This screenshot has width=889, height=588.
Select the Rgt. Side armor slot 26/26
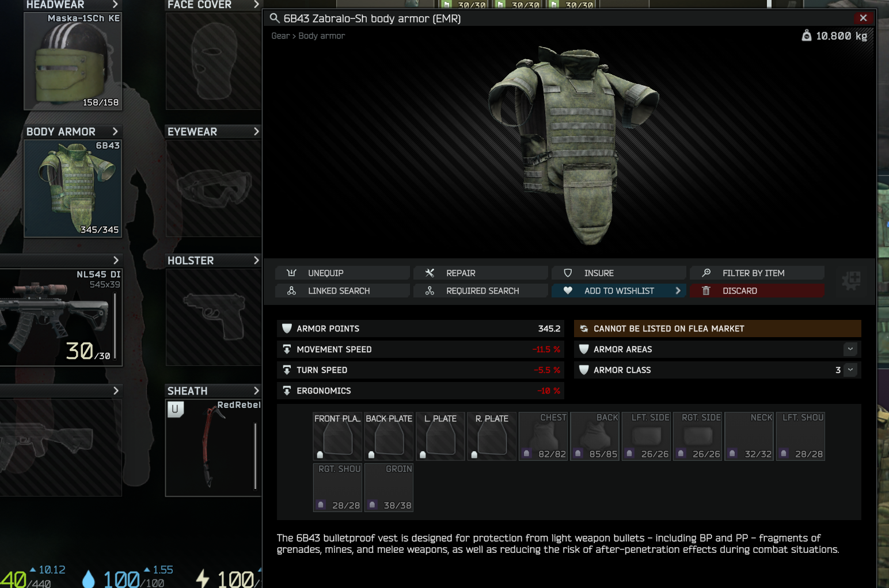[x=697, y=436]
